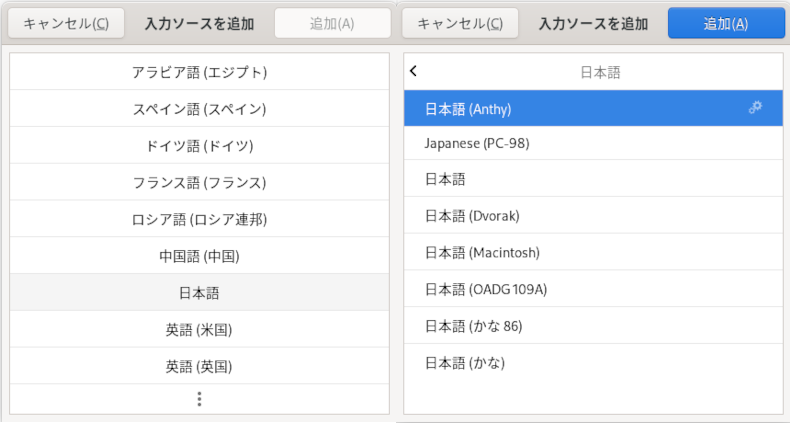
Task: Click the left dialog's キャンセル(C) button
Action: point(66,23)
